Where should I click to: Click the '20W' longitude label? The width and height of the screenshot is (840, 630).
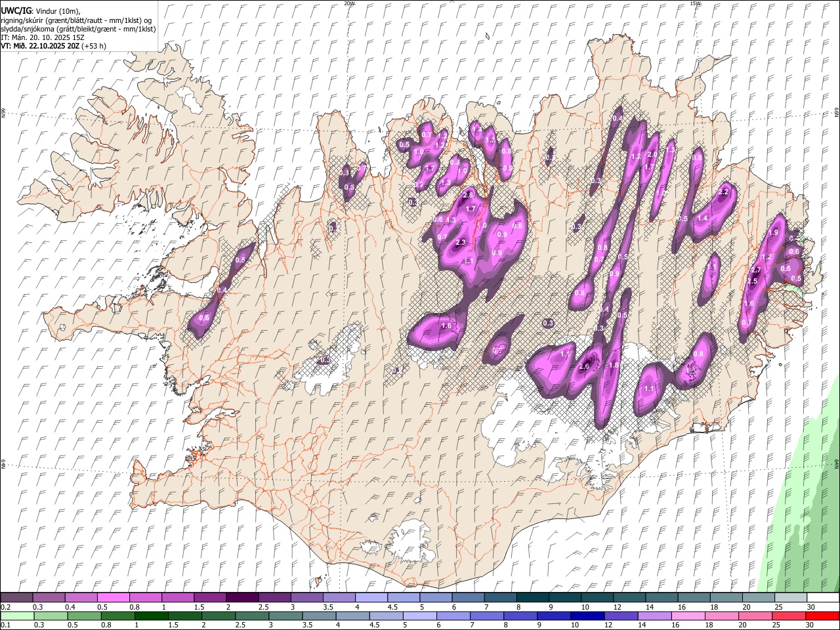349,3
